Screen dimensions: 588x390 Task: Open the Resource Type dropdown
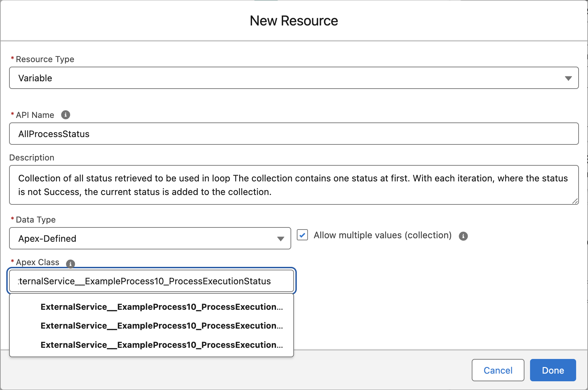pos(294,78)
